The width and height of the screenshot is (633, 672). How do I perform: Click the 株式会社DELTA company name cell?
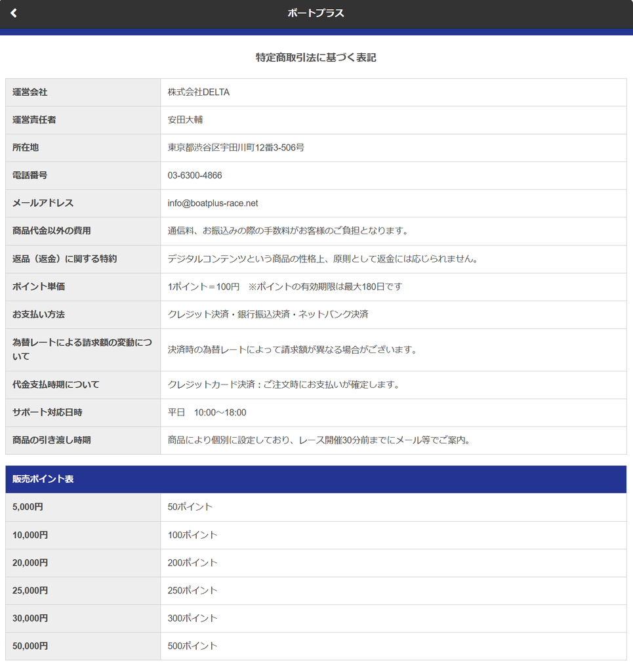click(393, 92)
